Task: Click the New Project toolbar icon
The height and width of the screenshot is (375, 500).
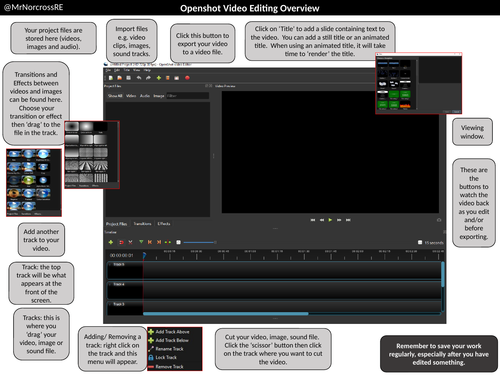Action: pyautogui.click(x=111, y=78)
